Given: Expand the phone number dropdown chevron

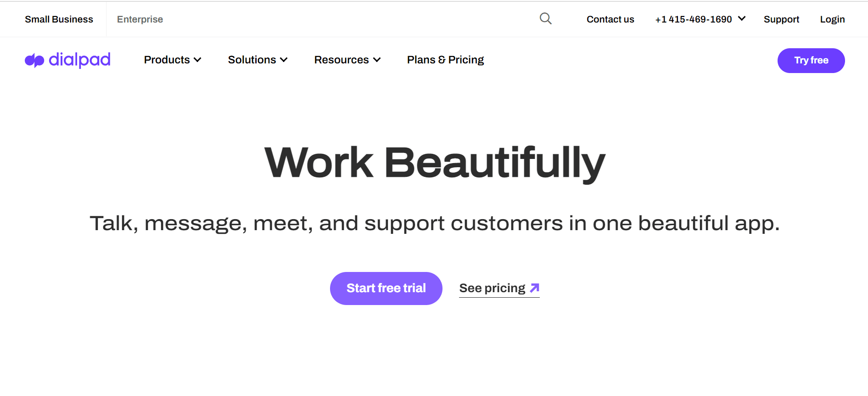Looking at the screenshot, I should tap(741, 19).
